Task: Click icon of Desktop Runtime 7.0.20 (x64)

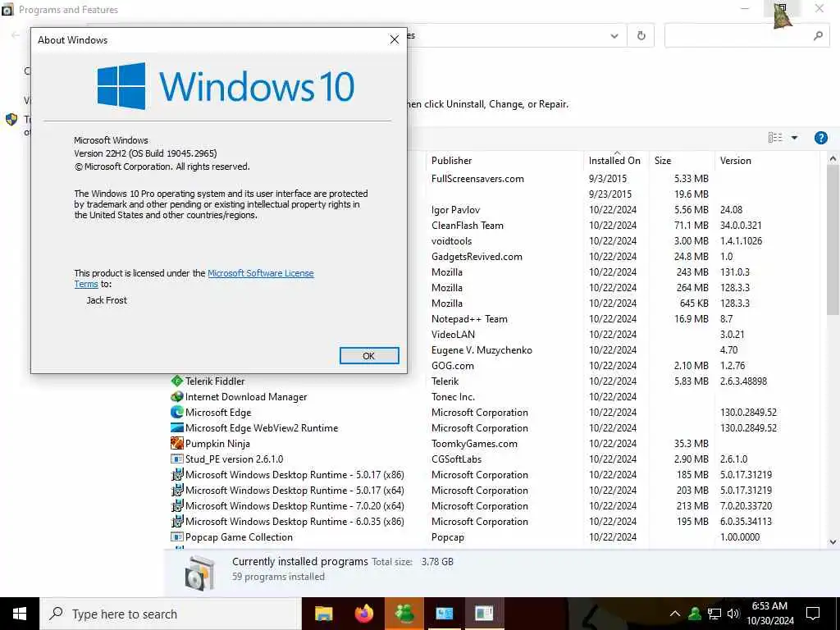Action: point(177,505)
